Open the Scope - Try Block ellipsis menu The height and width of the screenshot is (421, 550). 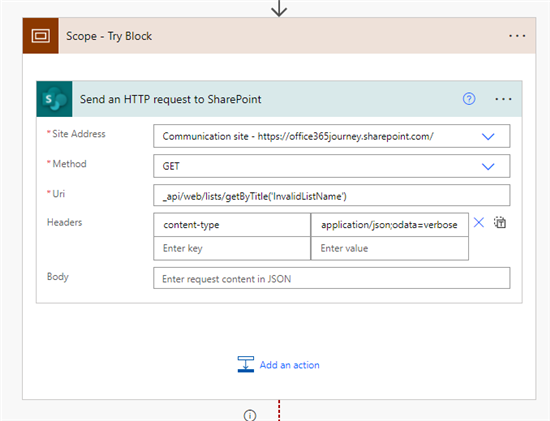[x=517, y=36]
